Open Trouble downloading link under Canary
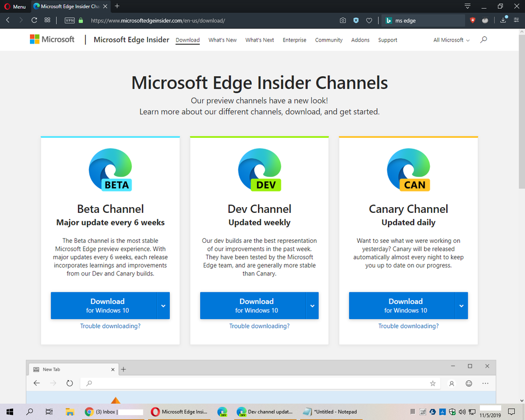The image size is (525, 420). click(x=408, y=326)
